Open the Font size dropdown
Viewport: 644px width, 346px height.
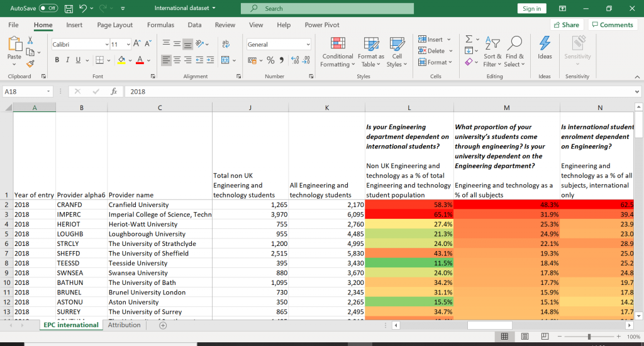point(128,45)
